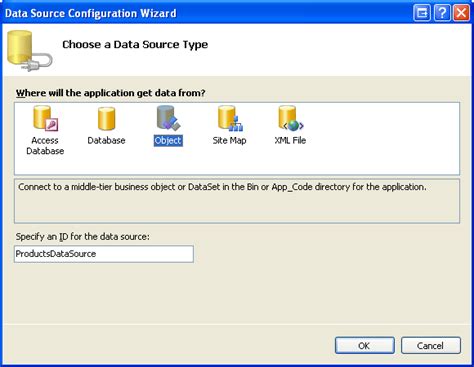Click the title bar icon left of help
This screenshot has width=474, height=367.
pos(422,13)
